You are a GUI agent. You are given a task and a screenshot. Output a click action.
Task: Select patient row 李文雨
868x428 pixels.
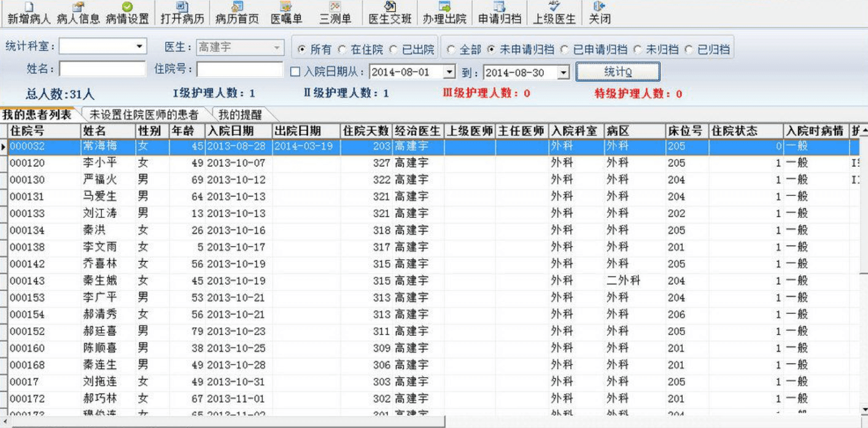coord(433,247)
